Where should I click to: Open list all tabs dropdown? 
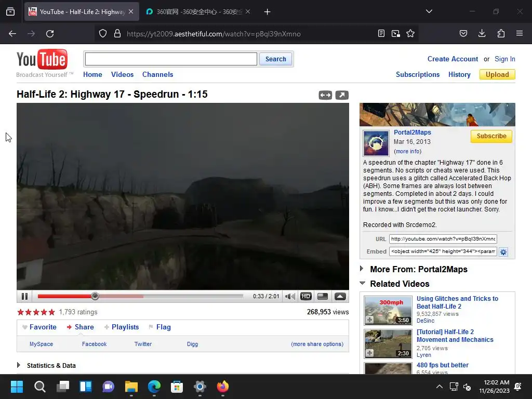pos(429,11)
